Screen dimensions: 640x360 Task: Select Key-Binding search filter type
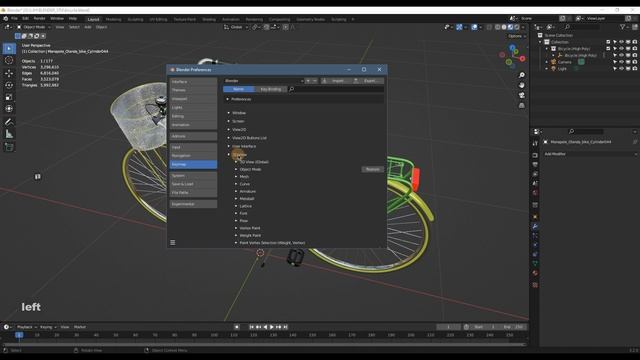tap(271, 89)
